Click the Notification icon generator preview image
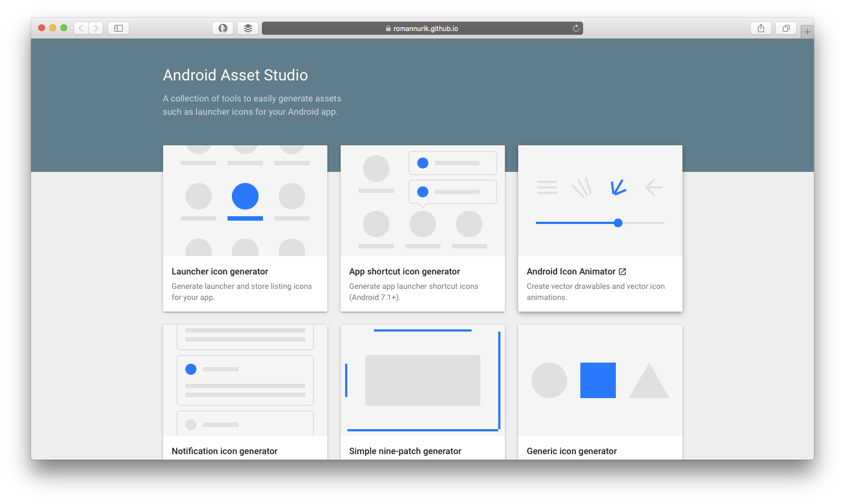The width and height of the screenshot is (845, 504). coord(245,380)
